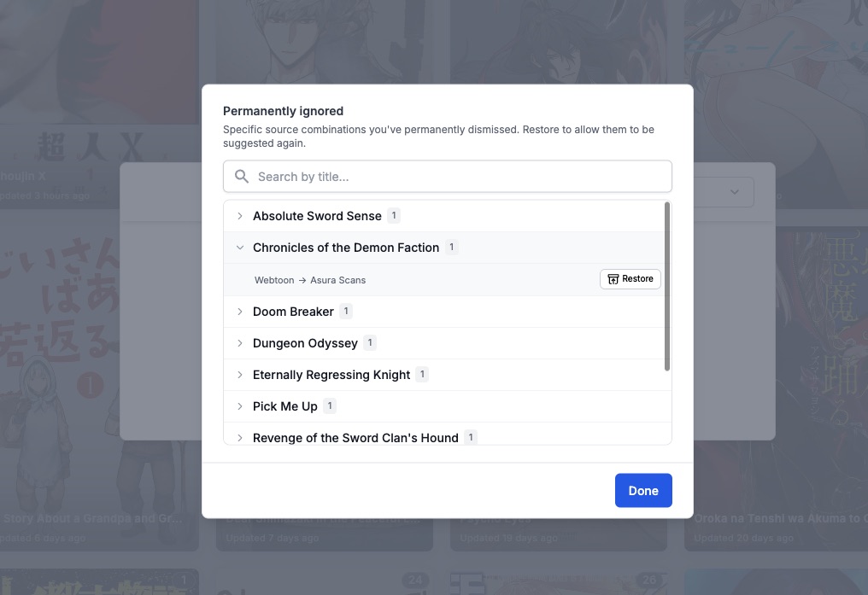Click arrow icon between Webtoon and Asura Scans
The width and height of the screenshot is (868, 595).
pos(302,280)
